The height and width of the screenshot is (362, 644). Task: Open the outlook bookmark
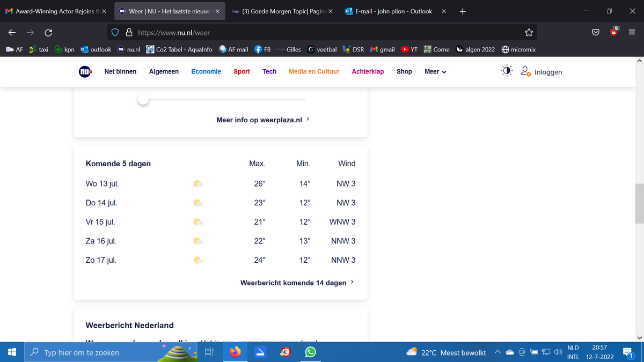96,49
